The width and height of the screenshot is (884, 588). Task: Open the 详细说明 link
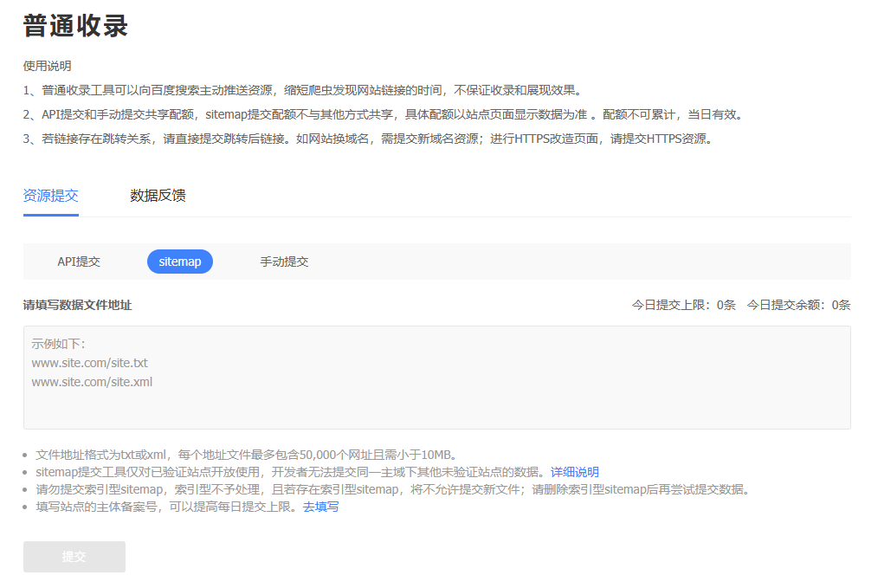(x=575, y=472)
